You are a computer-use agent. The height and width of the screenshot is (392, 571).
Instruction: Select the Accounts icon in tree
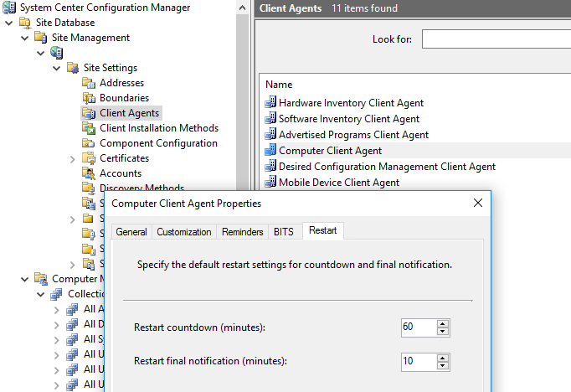[x=89, y=173]
